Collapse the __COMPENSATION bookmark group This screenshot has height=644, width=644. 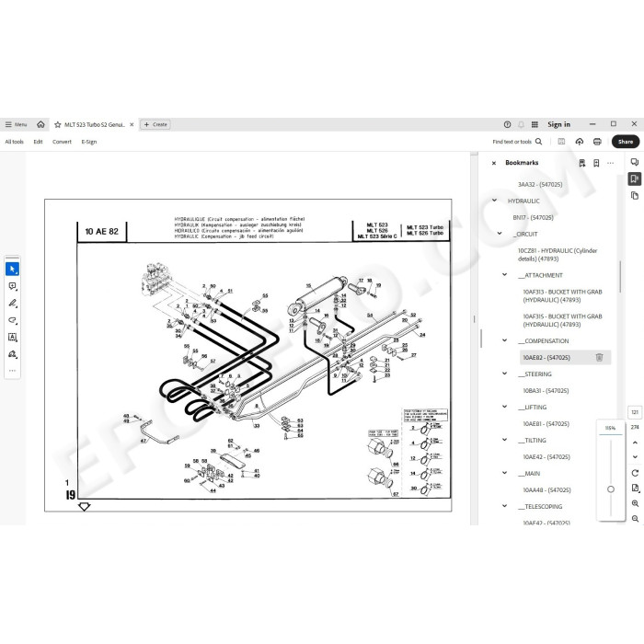505,340
